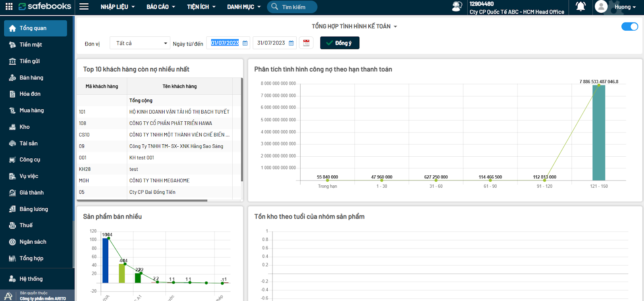The height and width of the screenshot is (301, 644).
Task: Open the notifications bell
Action: pos(580,6)
